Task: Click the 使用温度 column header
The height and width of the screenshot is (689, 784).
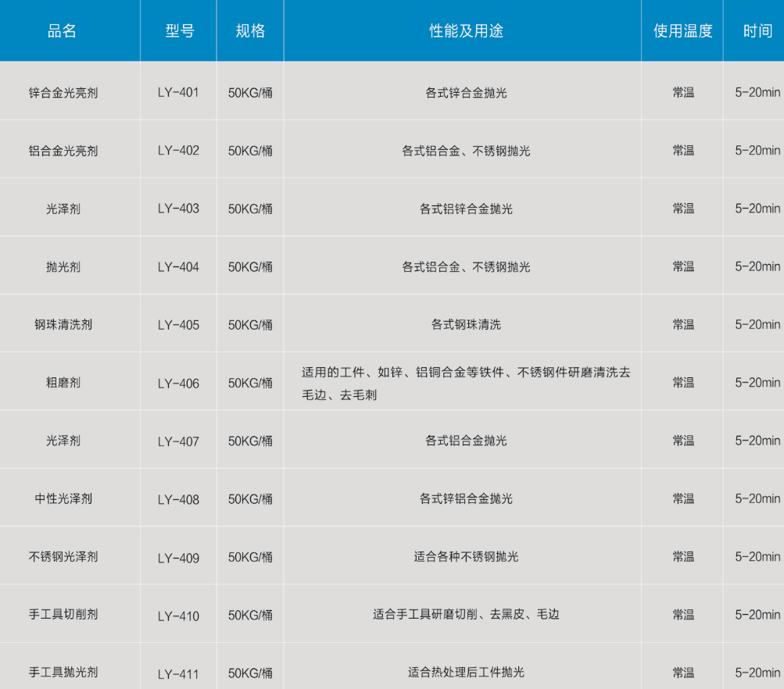Action: [682, 31]
